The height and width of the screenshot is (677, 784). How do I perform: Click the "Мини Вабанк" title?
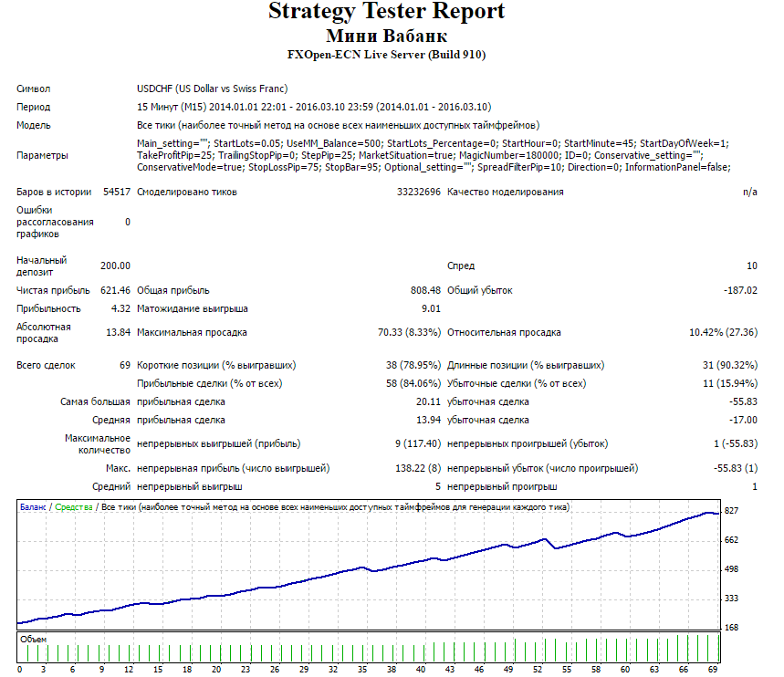[x=386, y=36]
